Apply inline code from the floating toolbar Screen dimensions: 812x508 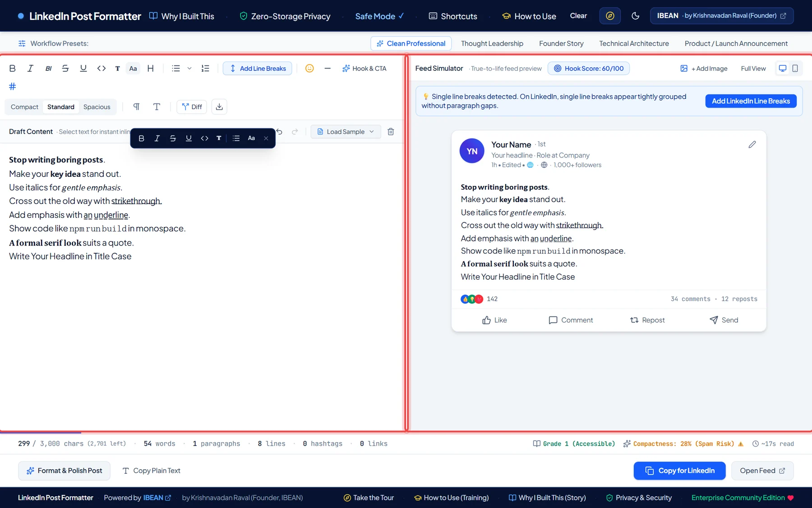point(204,139)
